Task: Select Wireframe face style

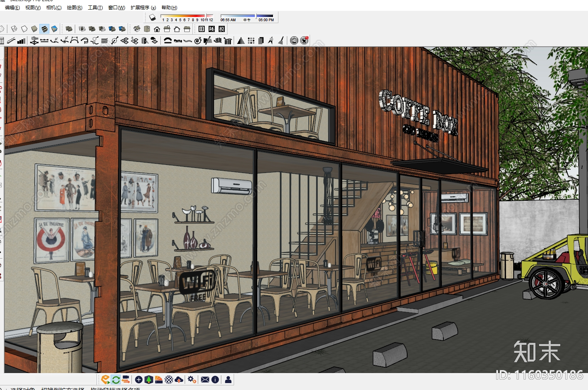Action: (x=14, y=29)
